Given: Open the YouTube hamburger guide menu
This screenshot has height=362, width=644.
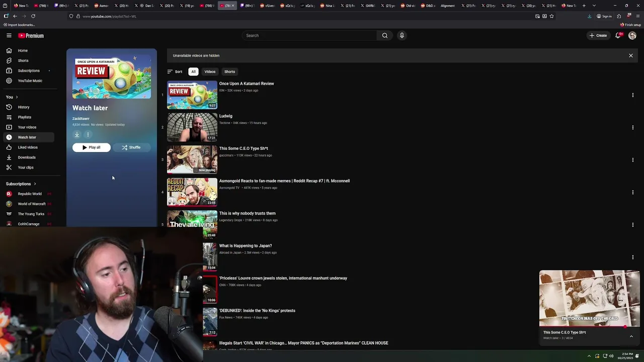Looking at the screenshot, I should click(9, 36).
